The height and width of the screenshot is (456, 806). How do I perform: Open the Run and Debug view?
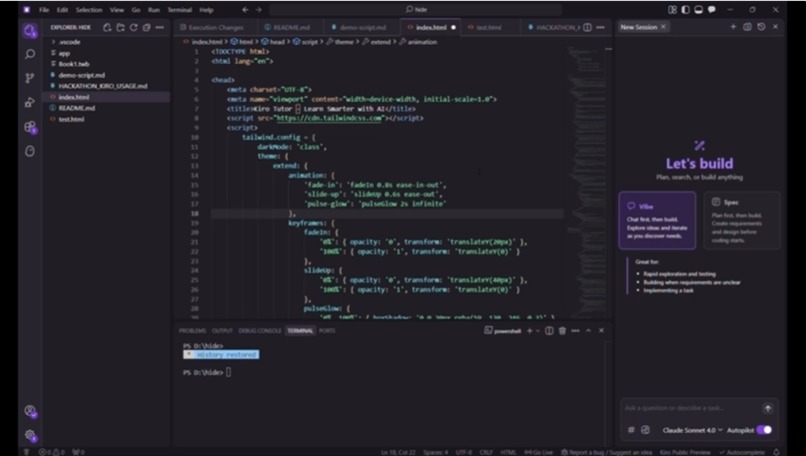30,102
